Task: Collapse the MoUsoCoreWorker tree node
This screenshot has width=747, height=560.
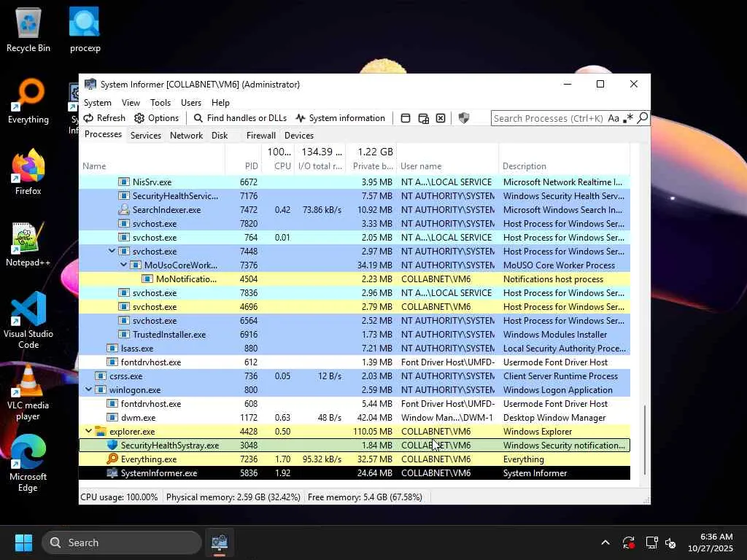Action: click(x=123, y=265)
